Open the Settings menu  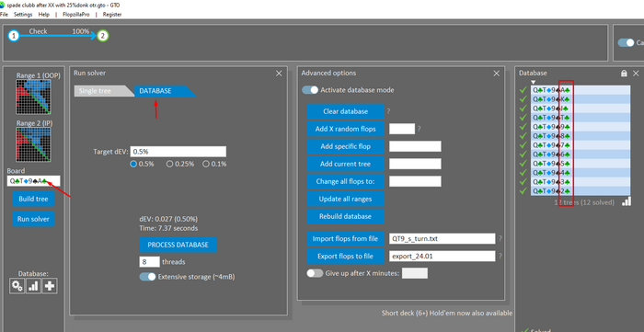23,15
